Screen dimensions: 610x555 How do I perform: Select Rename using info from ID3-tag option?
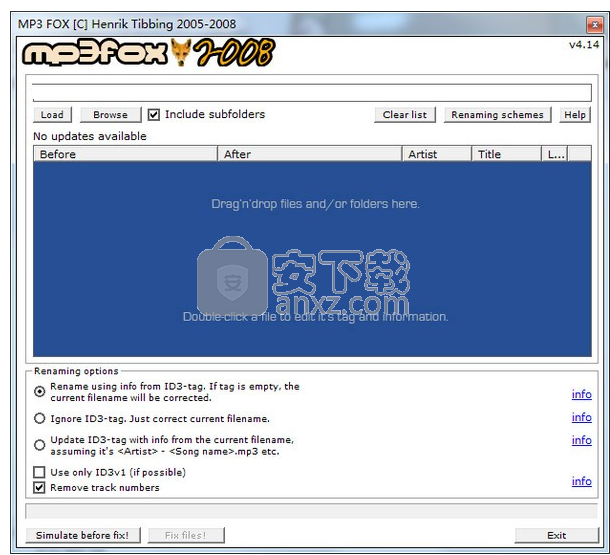39,391
